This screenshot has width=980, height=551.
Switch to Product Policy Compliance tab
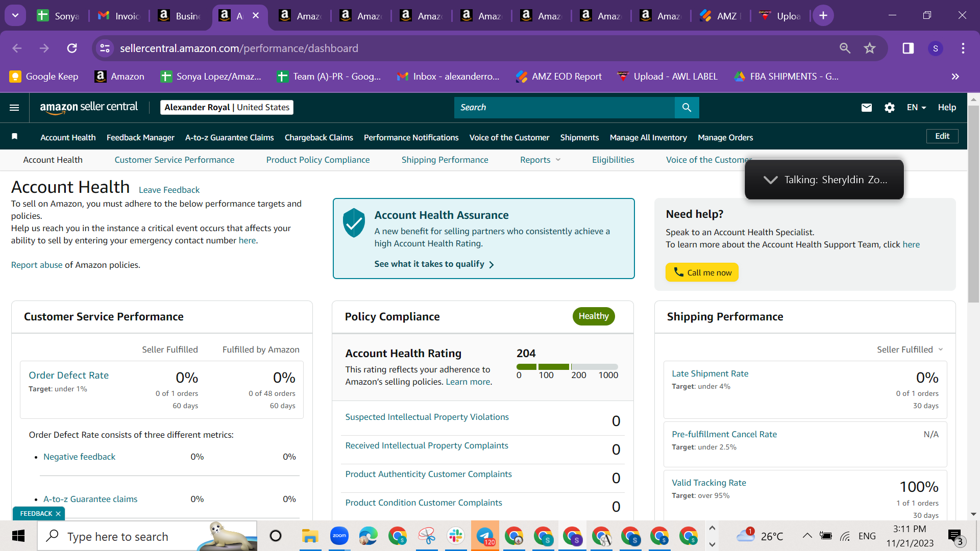pyautogui.click(x=318, y=160)
